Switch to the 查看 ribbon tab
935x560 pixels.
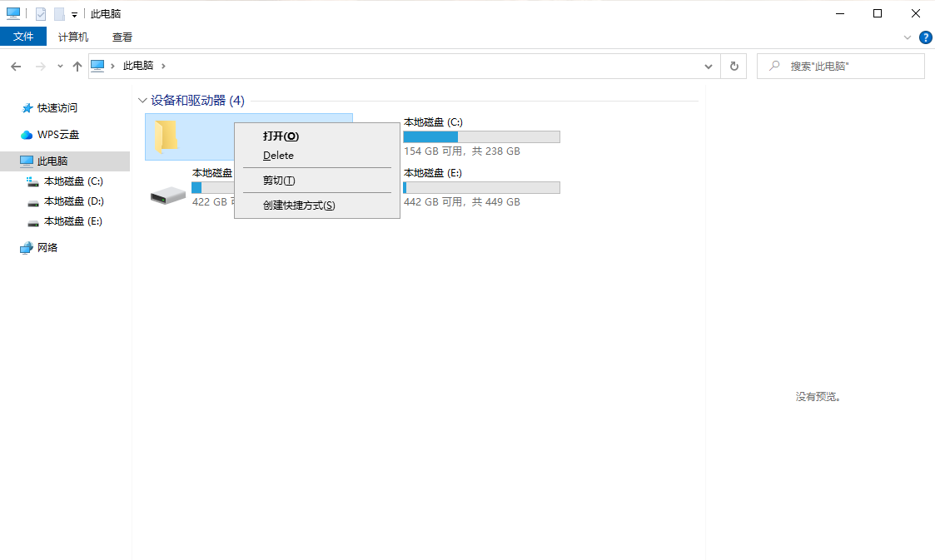122,37
